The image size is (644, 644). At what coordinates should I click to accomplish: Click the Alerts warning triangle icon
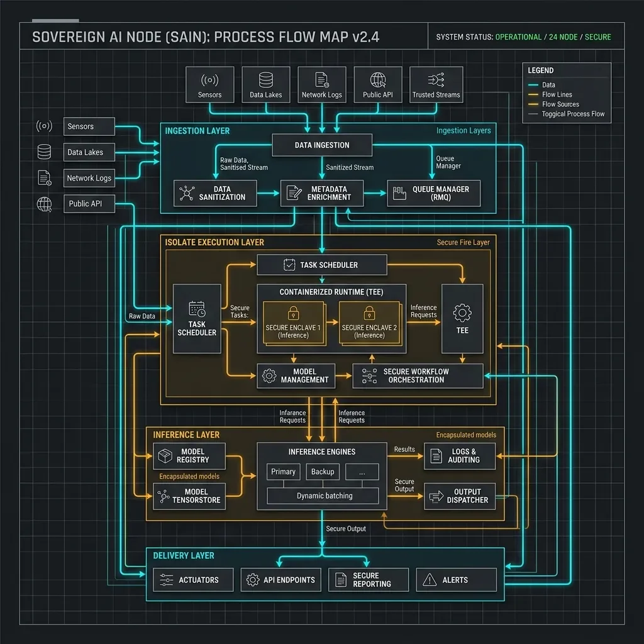click(x=430, y=579)
